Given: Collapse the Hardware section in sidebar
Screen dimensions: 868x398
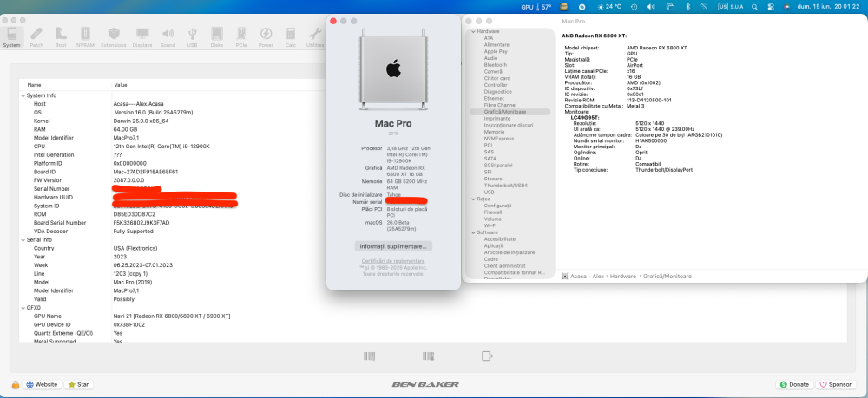Looking at the screenshot, I should [473, 31].
